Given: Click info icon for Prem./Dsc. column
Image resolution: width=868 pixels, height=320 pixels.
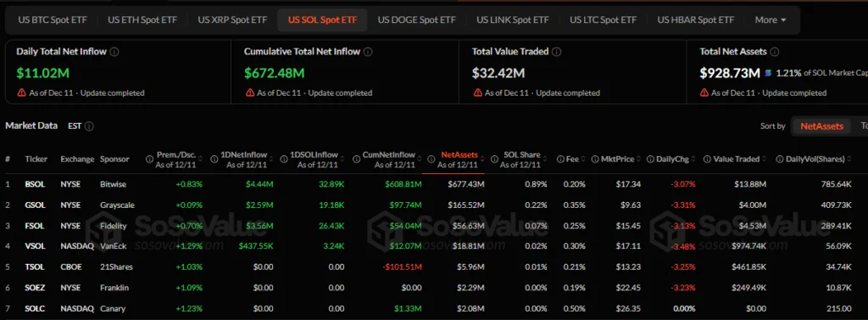Looking at the screenshot, I should point(149,160).
